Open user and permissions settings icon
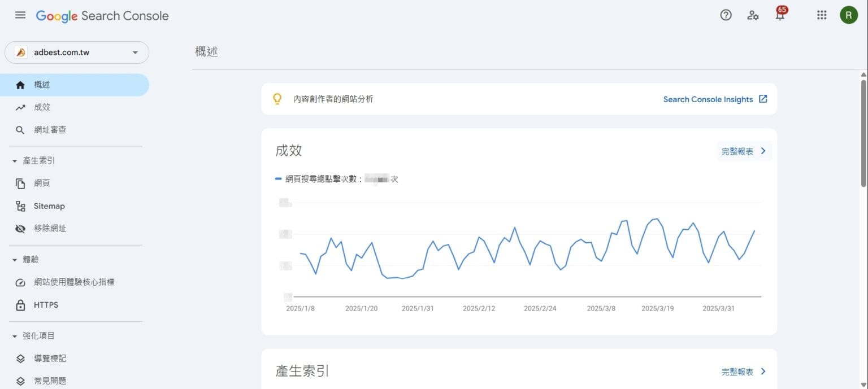Viewport: 868px width, 389px height. point(753,15)
